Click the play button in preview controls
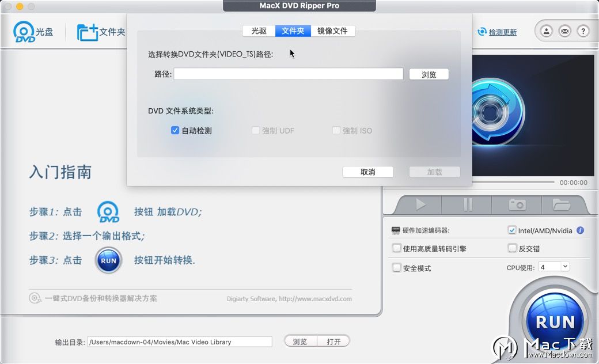 pos(420,204)
